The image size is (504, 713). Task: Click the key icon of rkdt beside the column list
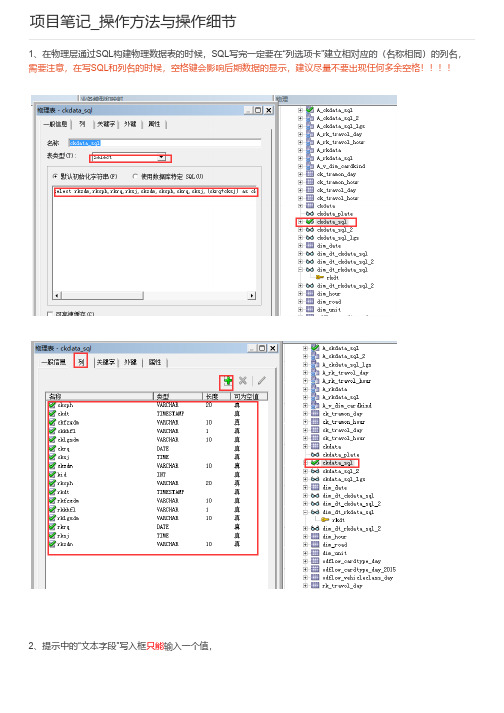pyautogui.click(x=325, y=520)
